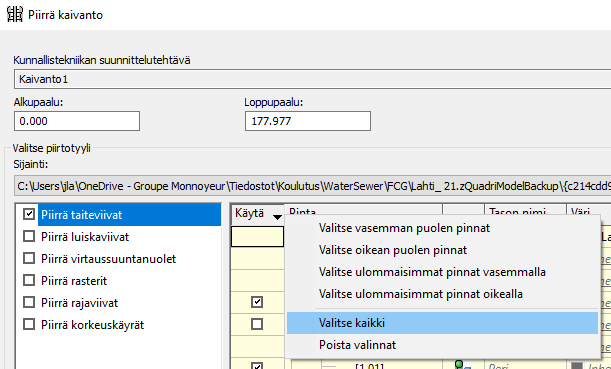
Task: Enable the Piirrä rasterit checkbox
Action: [29, 281]
